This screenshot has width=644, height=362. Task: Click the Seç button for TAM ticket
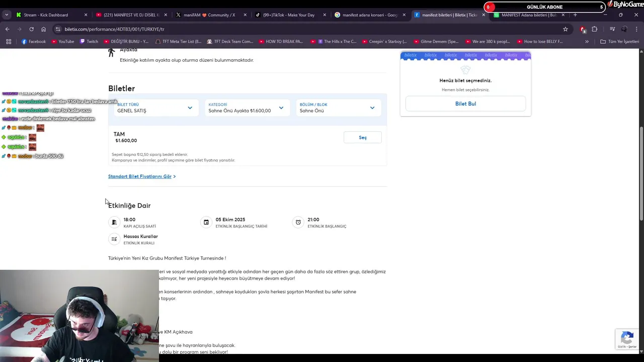pos(363,137)
